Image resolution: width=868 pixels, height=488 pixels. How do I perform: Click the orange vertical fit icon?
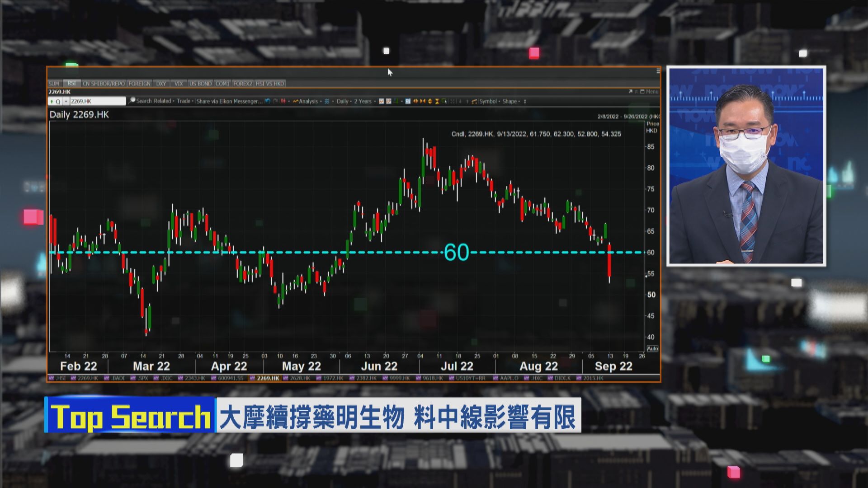pyautogui.click(x=430, y=101)
